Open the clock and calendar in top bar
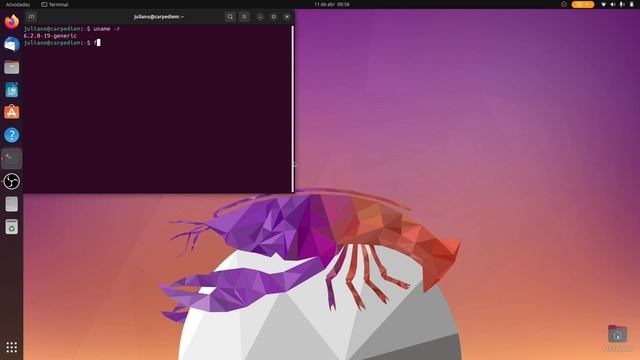Image resolution: width=640 pixels, height=360 pixels. 332,4
